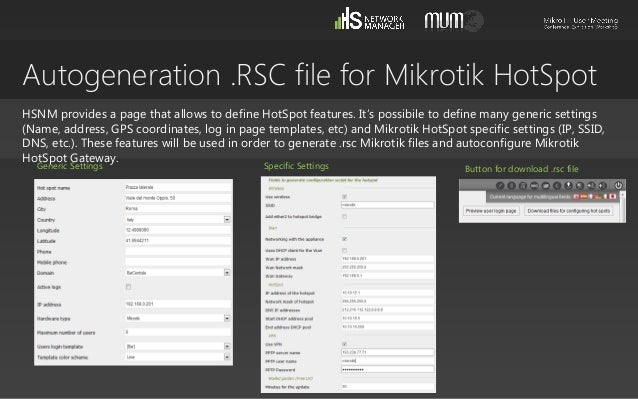Click End address DHCP pool field

[x=387, y=327]
